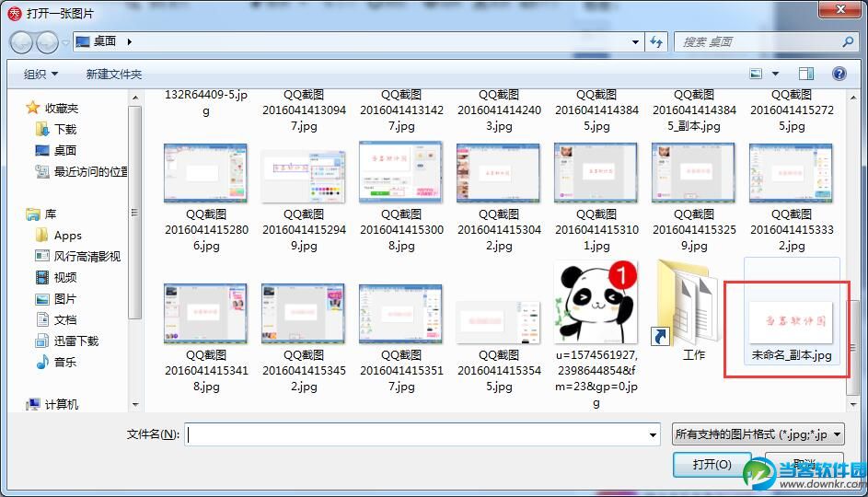Click the QQ截图20160414143845_副本.jpg file name

pyautogui.click(x=694, y=110)
